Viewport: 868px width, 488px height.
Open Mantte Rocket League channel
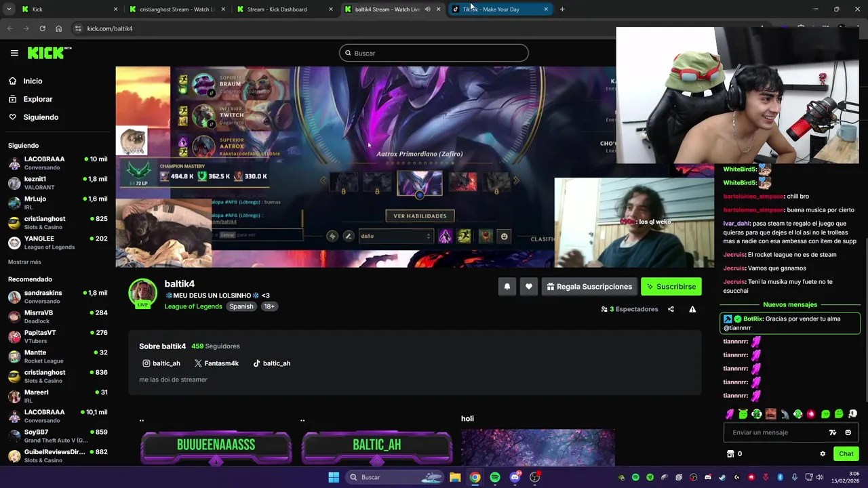[58, 357]
